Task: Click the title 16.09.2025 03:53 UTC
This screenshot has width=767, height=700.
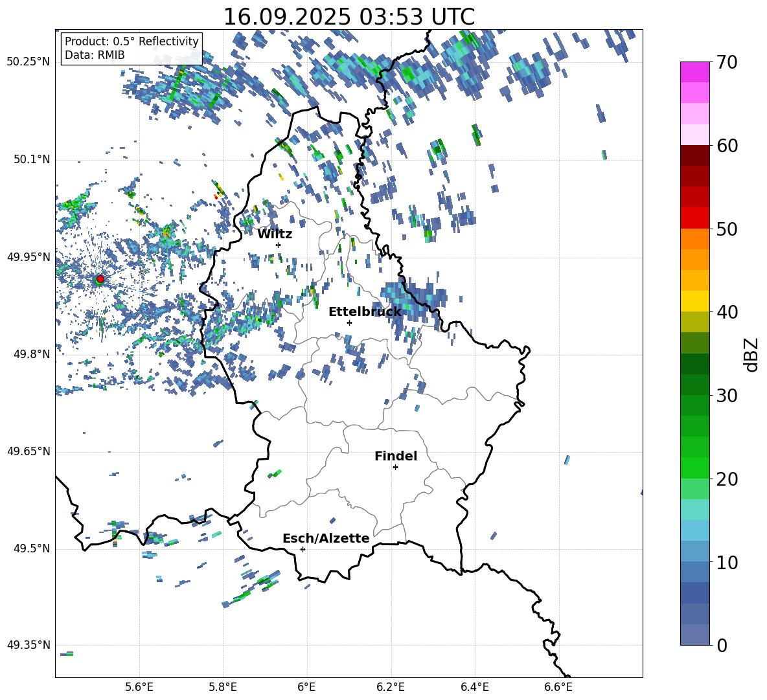Action: (349, 17)
